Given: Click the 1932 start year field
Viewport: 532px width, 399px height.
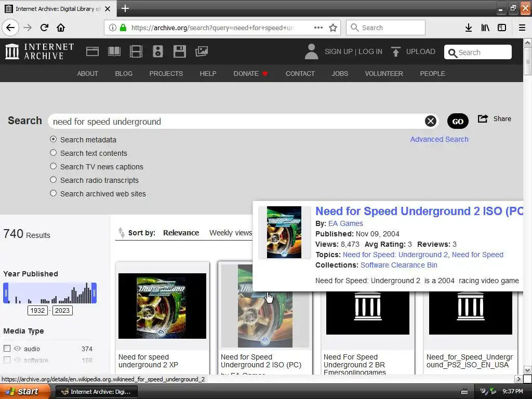Looking at the screenshot, I should tap(37, 311).
